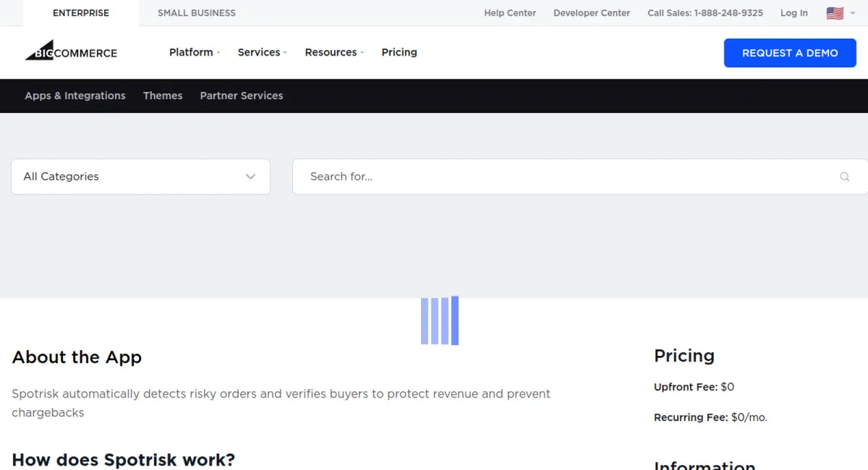Click the Request a Demo button
This screenshot has width=868, height=470.
coord(790,53)
